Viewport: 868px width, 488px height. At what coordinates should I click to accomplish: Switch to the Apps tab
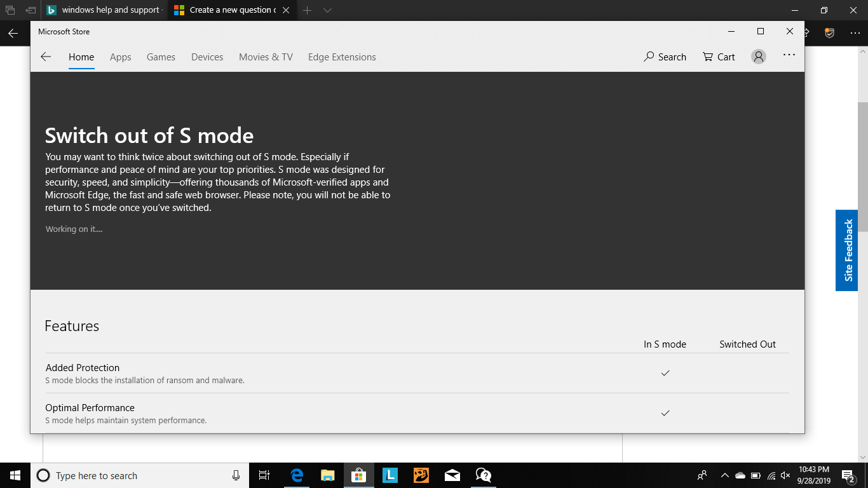click(120, 57)
